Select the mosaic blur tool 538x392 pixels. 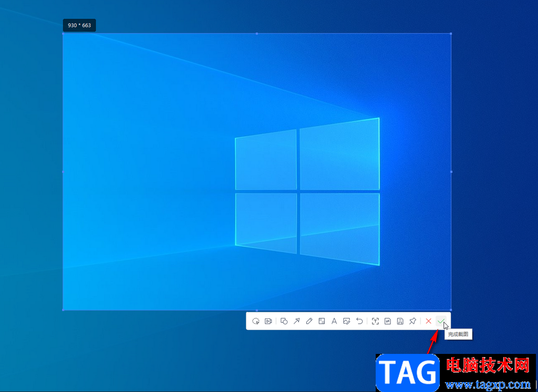[x=321, y=322]
